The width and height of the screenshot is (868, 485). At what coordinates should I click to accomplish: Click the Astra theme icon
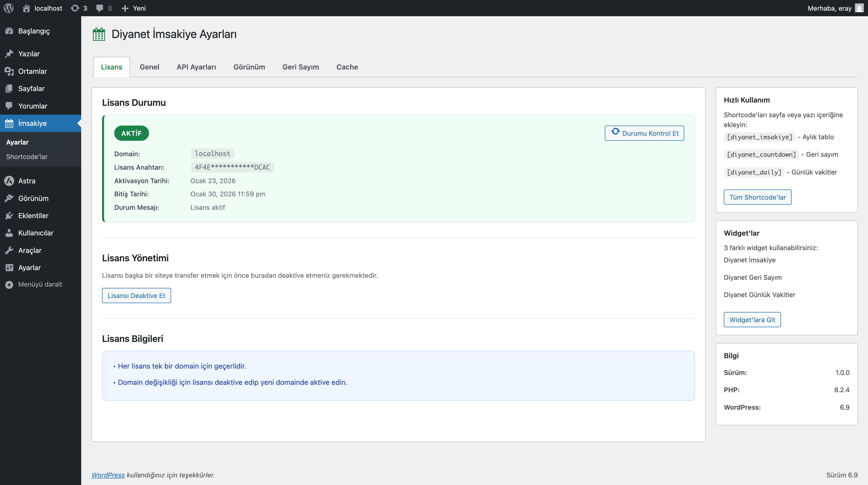9,181
